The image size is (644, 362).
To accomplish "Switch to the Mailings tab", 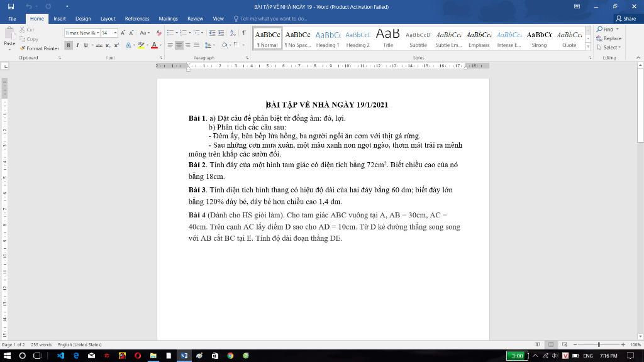I will coord(169,18).
